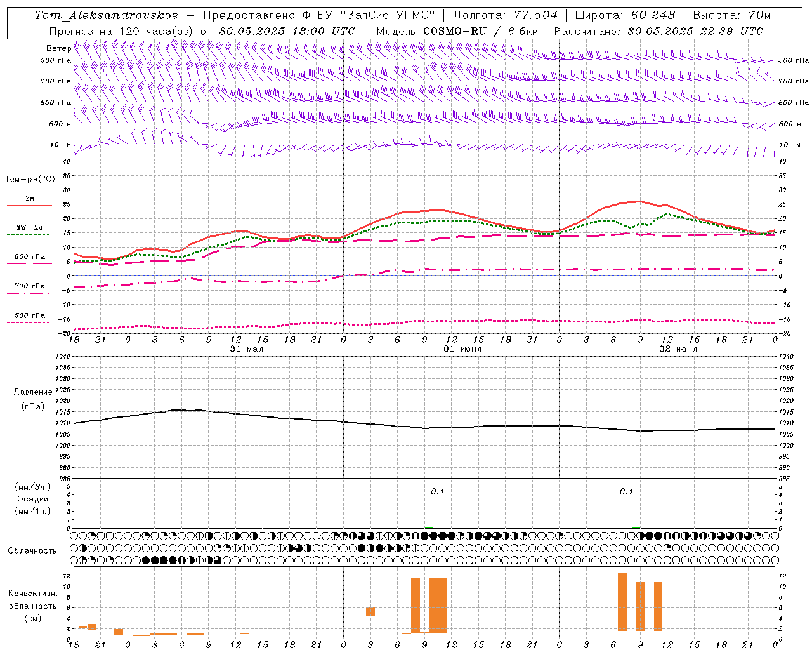Click the Высота: 70м field

pyautogui.click(x=731, y=15)
